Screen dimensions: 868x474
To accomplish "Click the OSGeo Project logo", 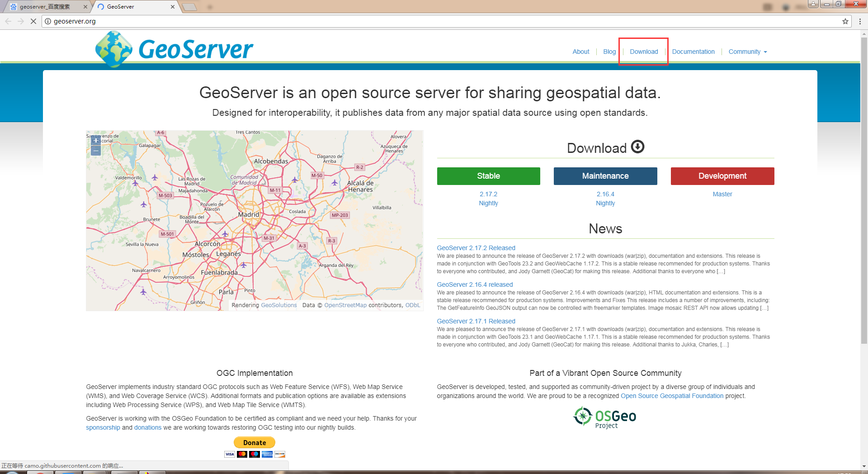I will [x=605, y=417].
